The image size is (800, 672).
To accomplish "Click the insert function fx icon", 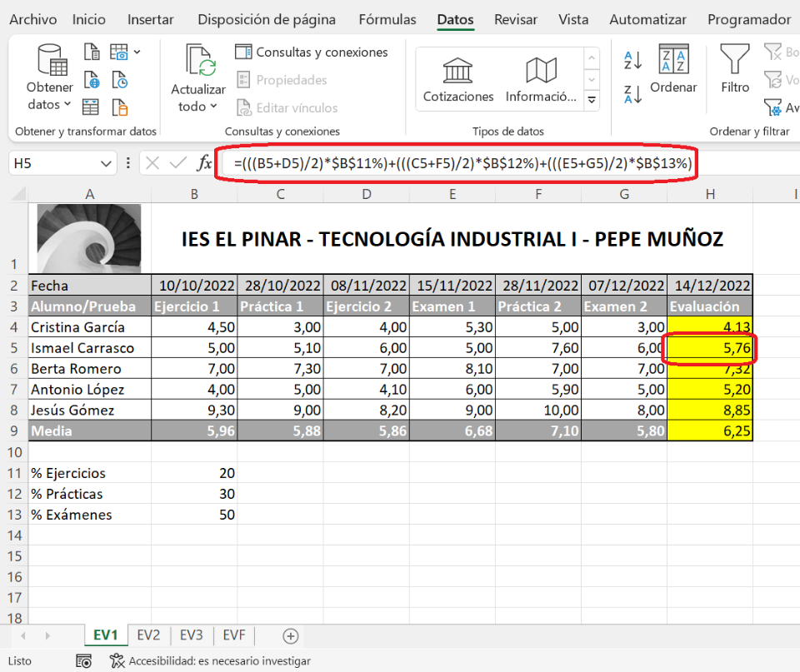I will pos(204,163).
